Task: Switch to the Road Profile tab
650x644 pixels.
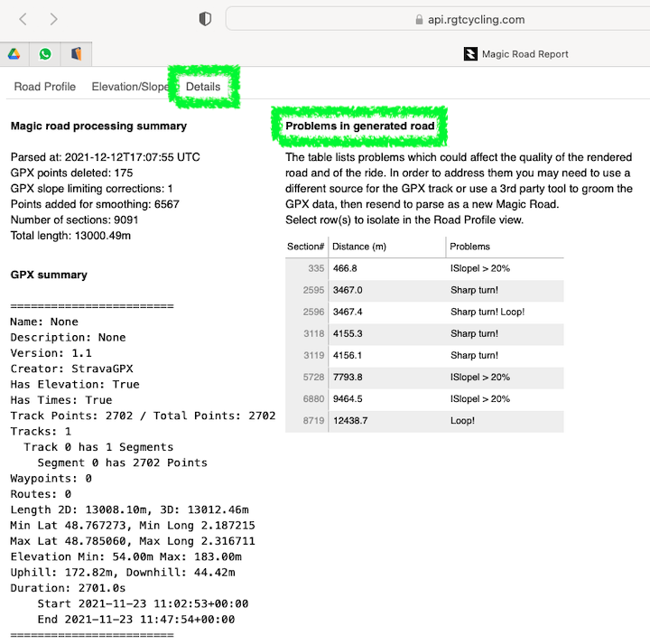Action: click(45, 87)
